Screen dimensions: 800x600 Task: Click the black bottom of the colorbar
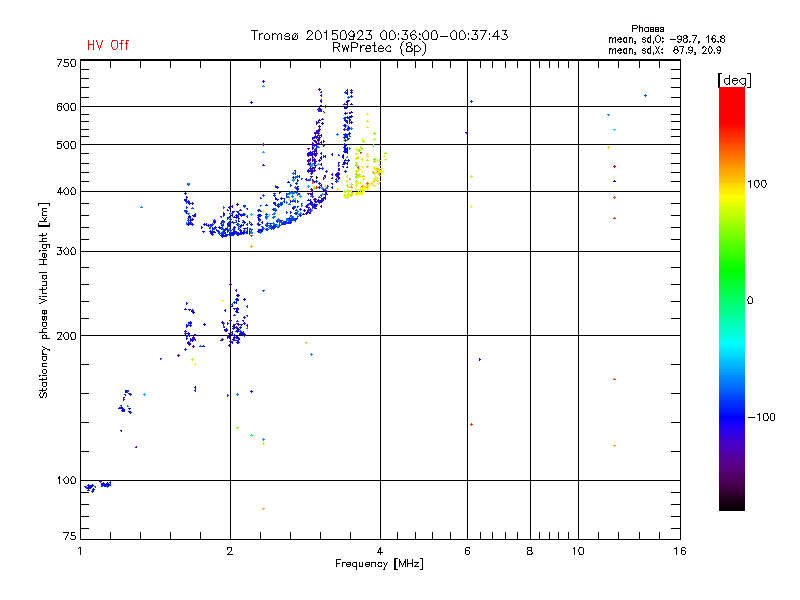732,503
